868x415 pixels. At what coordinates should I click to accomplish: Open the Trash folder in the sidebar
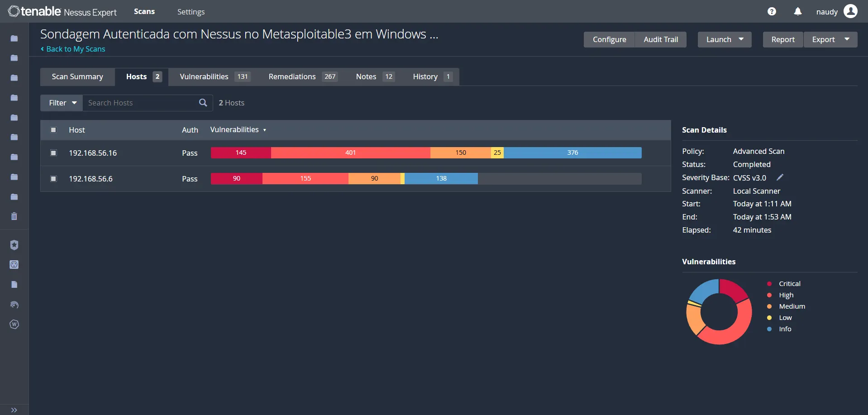click(14, 216)
